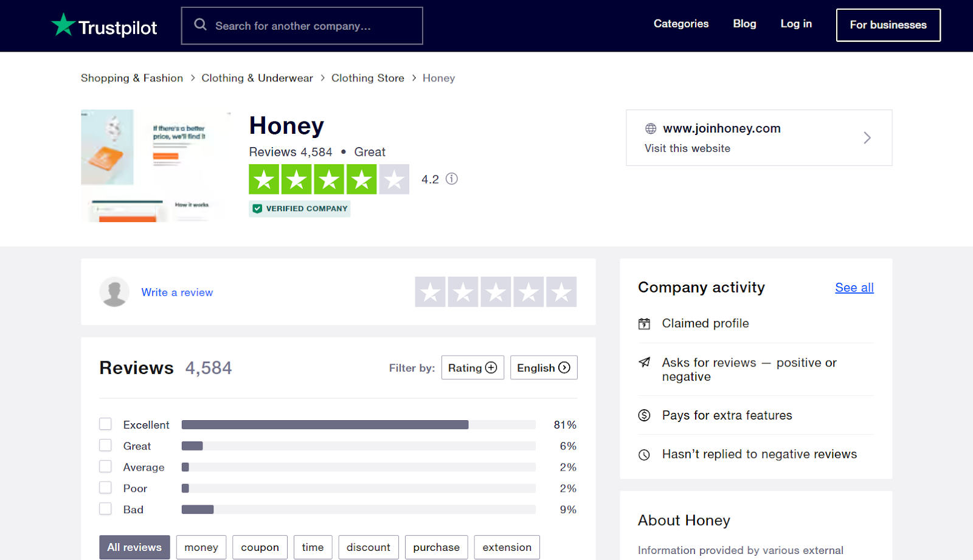Click the Average 2% rating bar
This screenshot has width=973, height=560.
[x=359, y=467]
